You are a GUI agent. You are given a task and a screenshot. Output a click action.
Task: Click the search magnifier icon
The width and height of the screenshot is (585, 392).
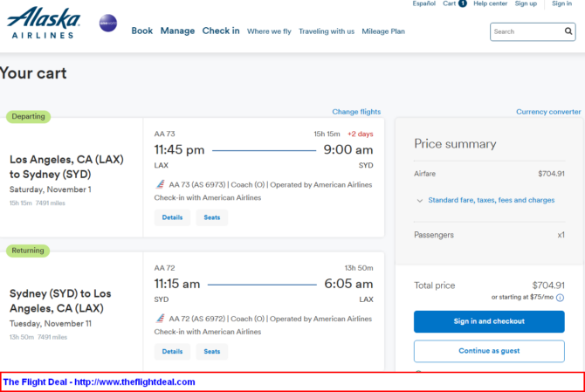click(568, 31)
